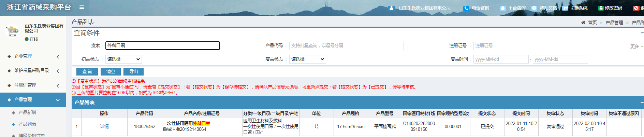Expand the 更多 search options
The height and width of the screenshot is (137, 644).
(636, 46)
